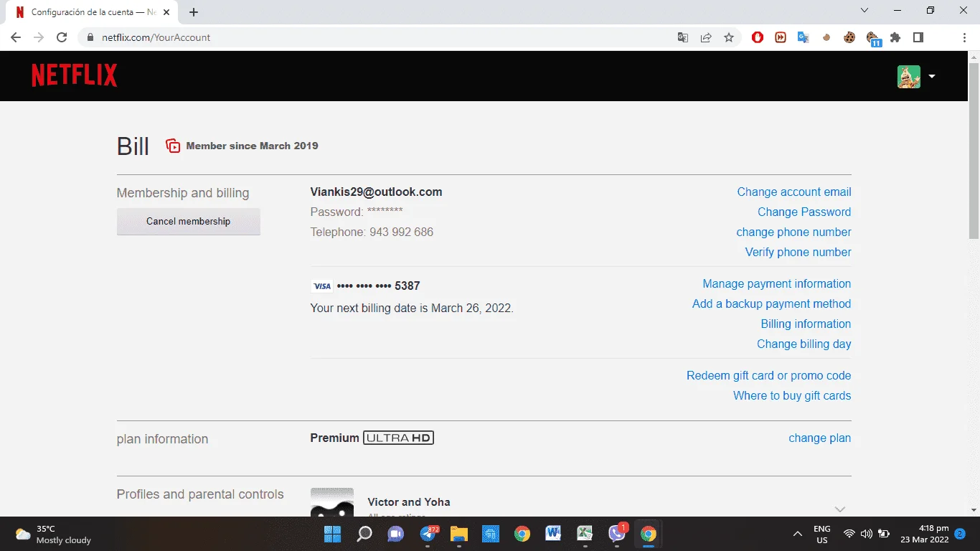Open Microsoft Store from the taskbar
Image resolution: width=980 pixels, height=551 pixels.
tap(490, 534)
